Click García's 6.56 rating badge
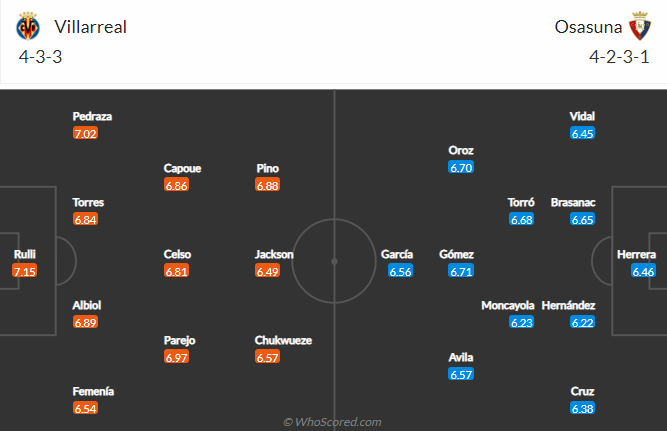This screenshot has width=667, height=431. tap(400, 272)
